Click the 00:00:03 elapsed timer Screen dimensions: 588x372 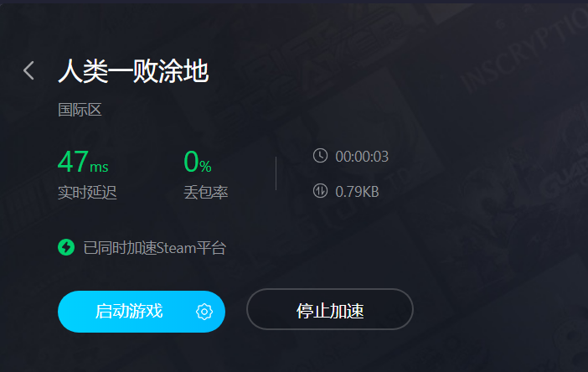[x=362, y=157]
